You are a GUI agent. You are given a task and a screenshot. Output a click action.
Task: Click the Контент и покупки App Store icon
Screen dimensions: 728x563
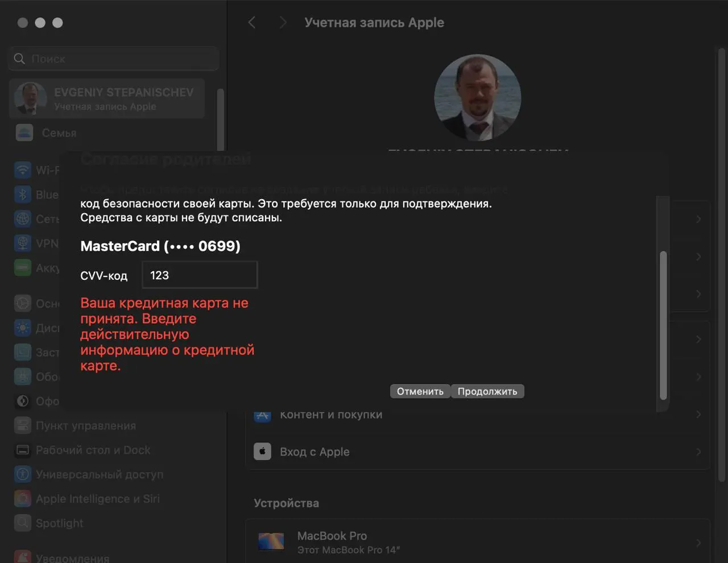[x=262, y=415]
